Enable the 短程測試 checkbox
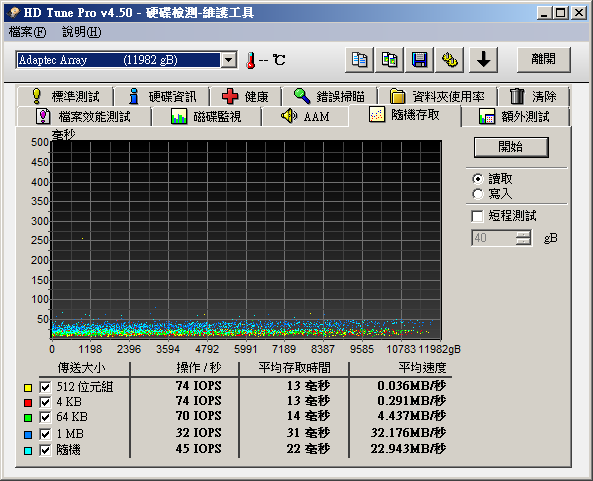 click(x=477, y=216)
